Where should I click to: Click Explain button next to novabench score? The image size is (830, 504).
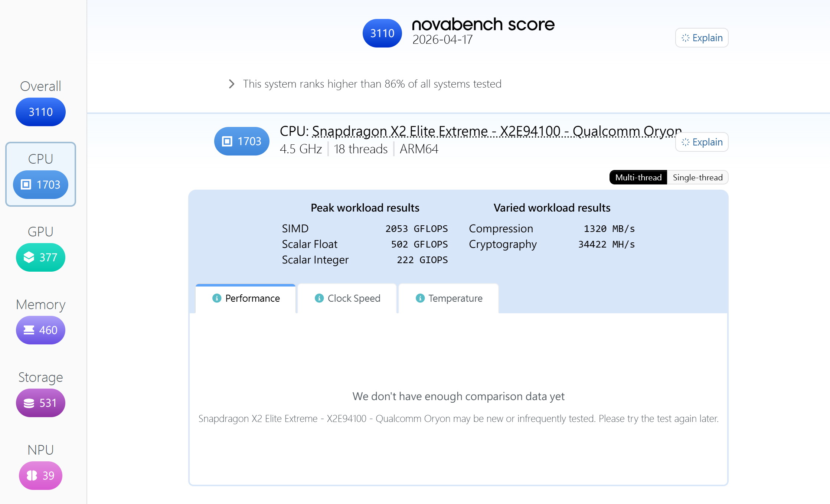click(702, 38)
